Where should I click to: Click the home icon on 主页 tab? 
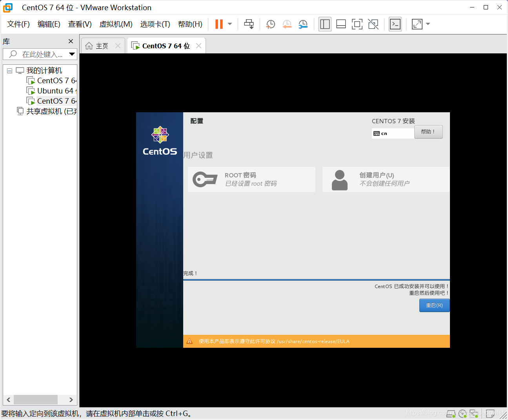click(x=89, y=46)
